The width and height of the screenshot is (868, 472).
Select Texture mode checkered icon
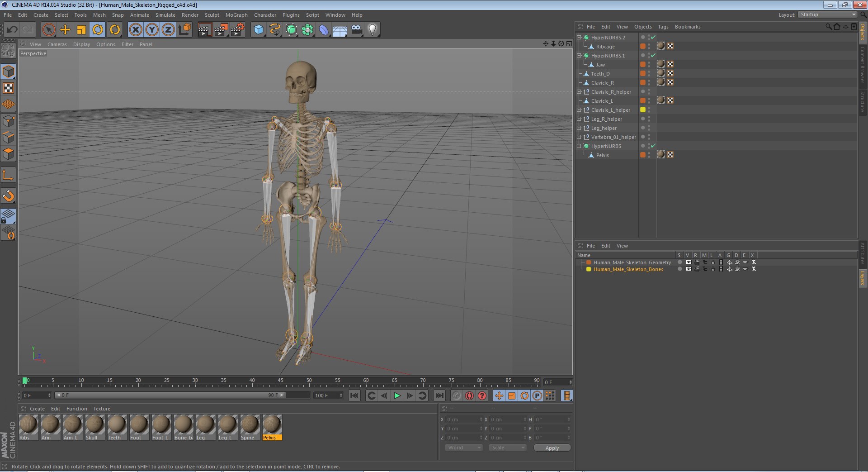(x=8, y=88)
